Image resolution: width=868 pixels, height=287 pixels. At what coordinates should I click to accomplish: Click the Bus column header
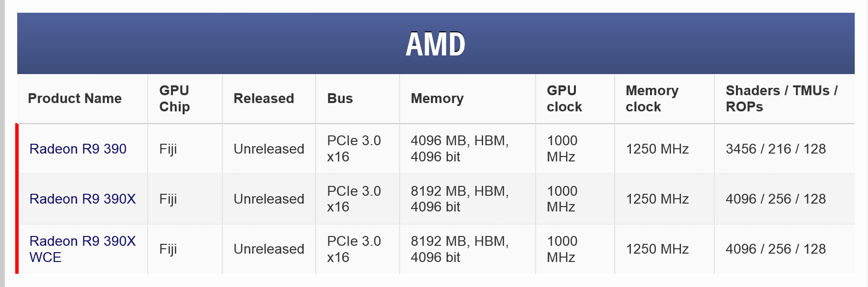[x=340, y=99]
